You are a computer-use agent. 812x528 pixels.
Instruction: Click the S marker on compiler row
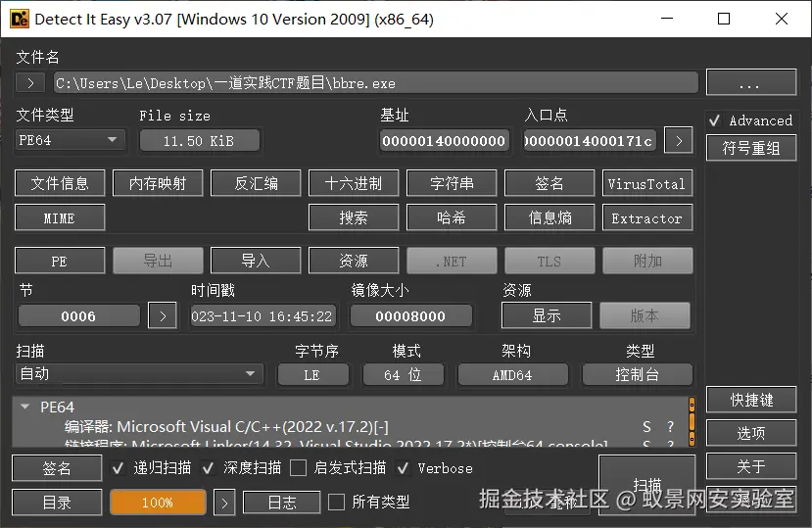(646, 427)
